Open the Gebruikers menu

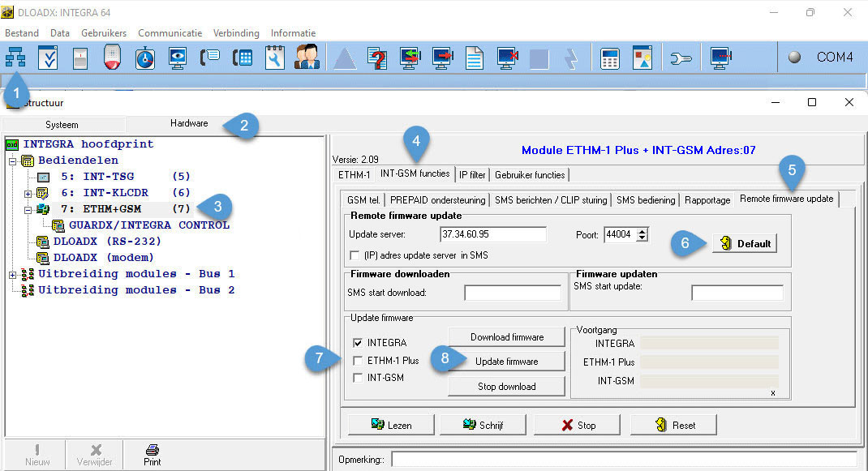coord(104,33)
